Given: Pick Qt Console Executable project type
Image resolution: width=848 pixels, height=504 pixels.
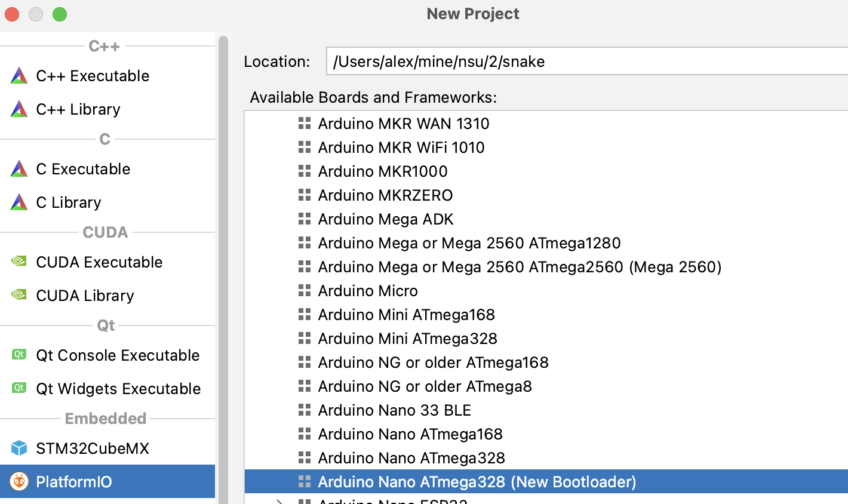Looking at the screenshot, I should (107, 355).
